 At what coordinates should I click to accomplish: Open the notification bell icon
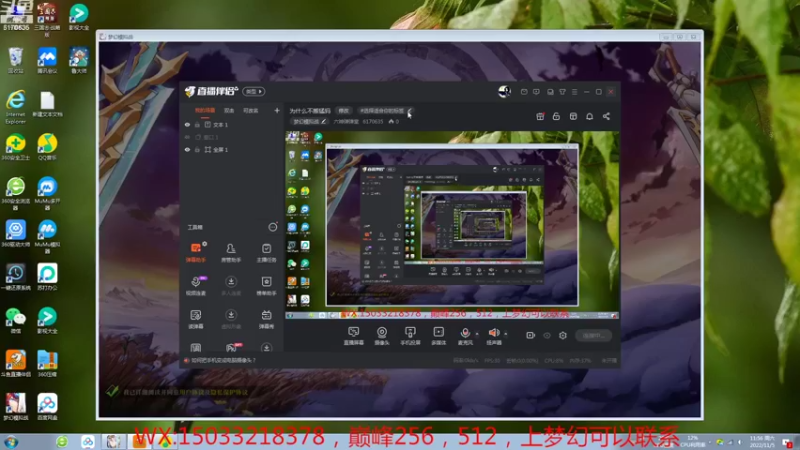(589, 116)
